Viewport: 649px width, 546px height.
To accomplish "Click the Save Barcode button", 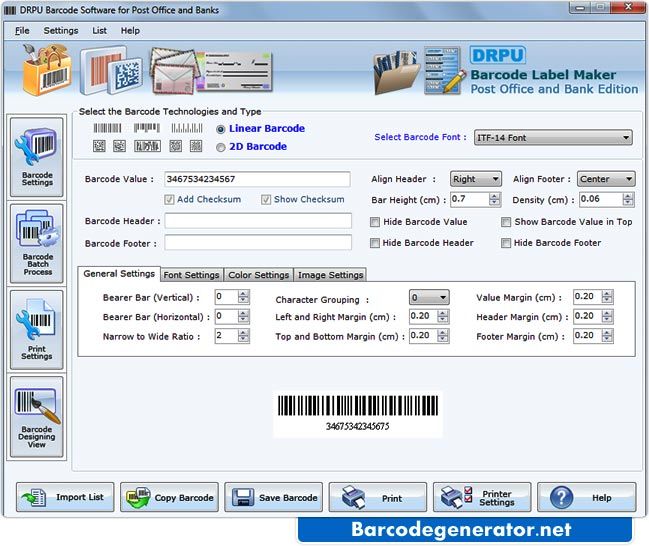I will pos(274,497).
